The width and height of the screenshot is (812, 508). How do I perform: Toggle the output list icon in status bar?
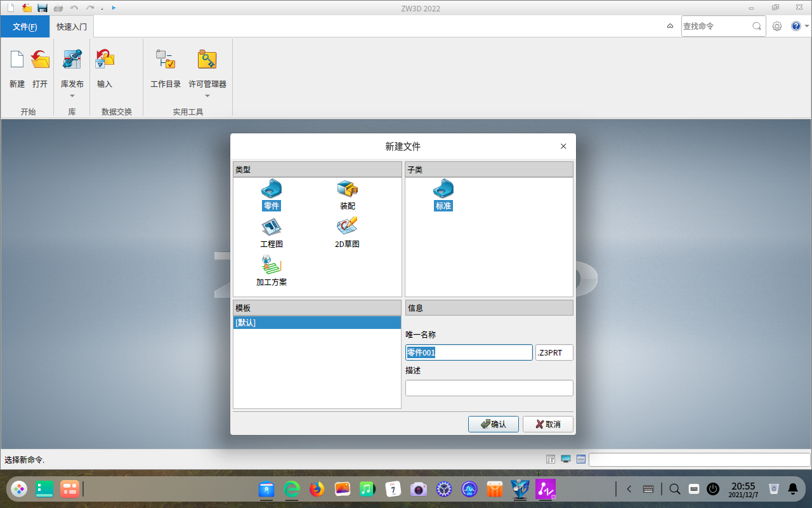click(x=580, y=458)
